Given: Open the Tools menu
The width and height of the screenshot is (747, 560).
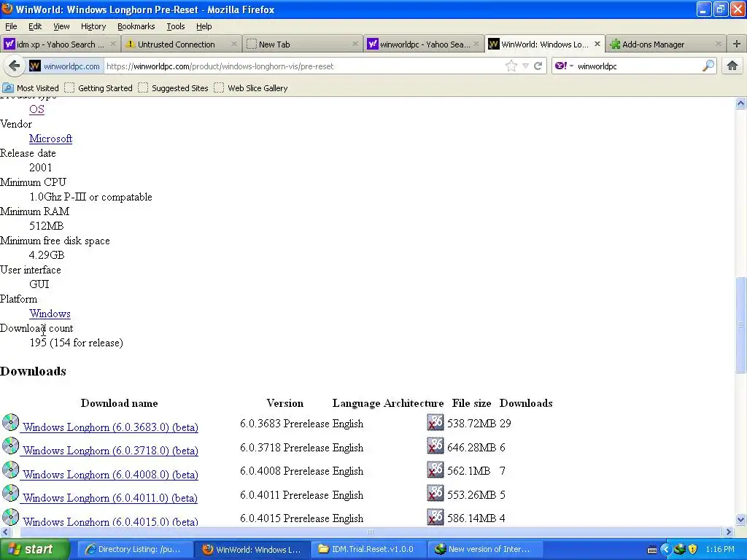Looking at the screenshot, I should [x=175, y=26].
